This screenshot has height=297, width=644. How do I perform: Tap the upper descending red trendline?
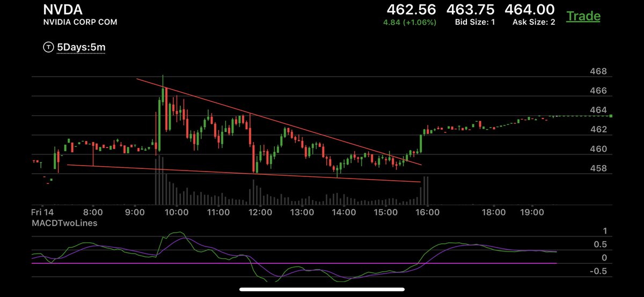tap(279, 122)
